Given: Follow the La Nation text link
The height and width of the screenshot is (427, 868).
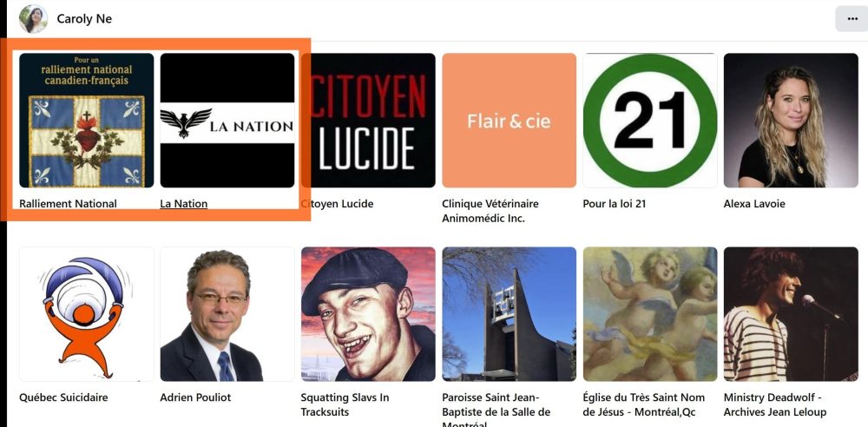Looking at the screenshot, I should click(184, 204).
